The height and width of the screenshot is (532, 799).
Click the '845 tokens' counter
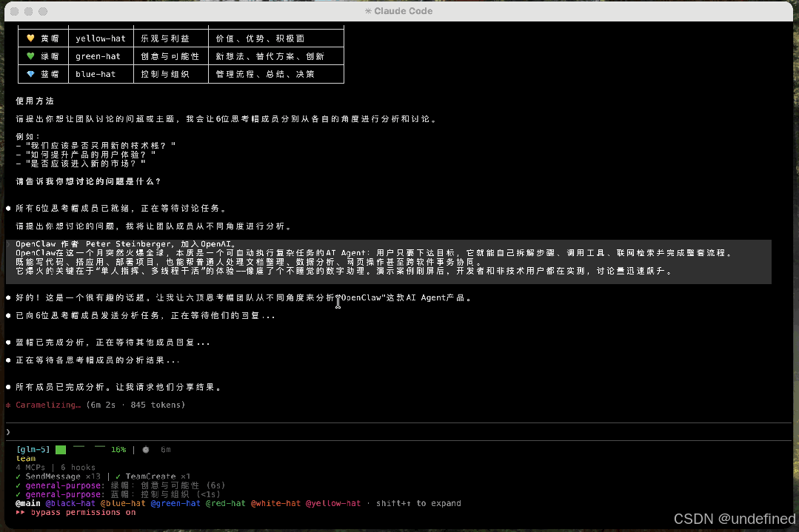(x=158, y=405)
